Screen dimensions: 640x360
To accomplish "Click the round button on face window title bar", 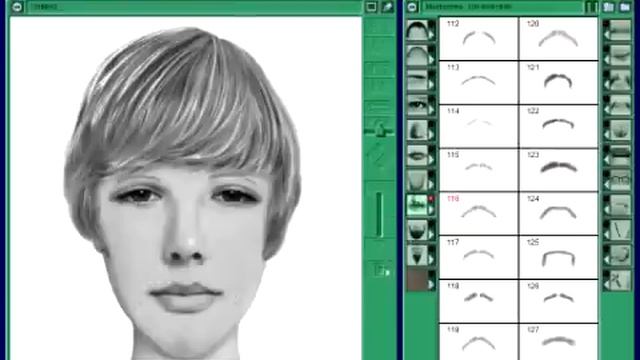I will [17, 7].
